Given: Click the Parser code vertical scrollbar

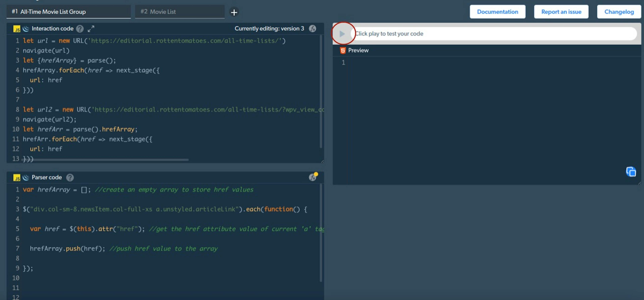Looking at the screenshot, I should coord(321,233).
